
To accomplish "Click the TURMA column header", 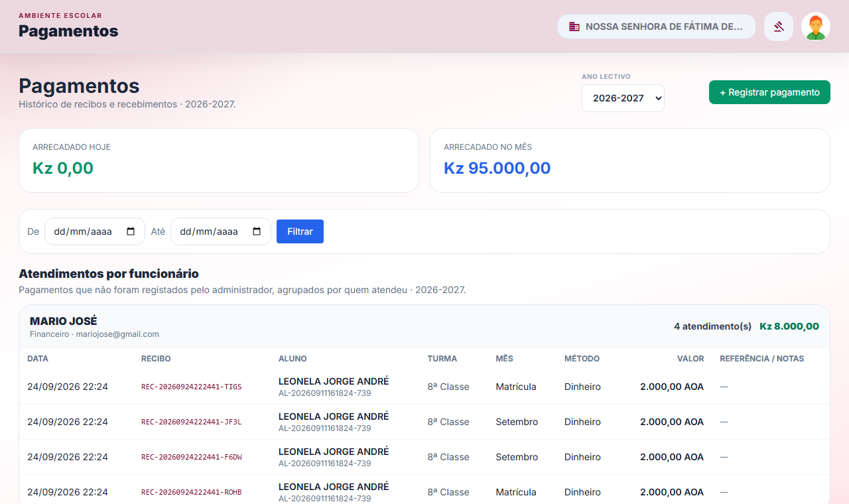I will pos(442,359).
